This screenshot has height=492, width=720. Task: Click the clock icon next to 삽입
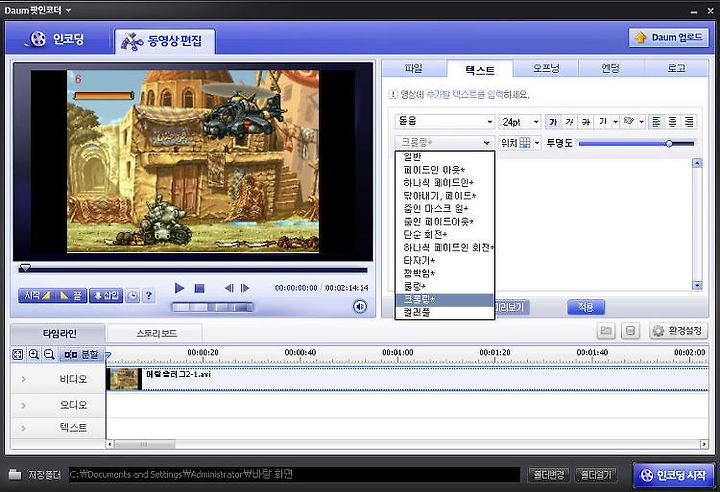pyautogui.click(x=132, y=295)
